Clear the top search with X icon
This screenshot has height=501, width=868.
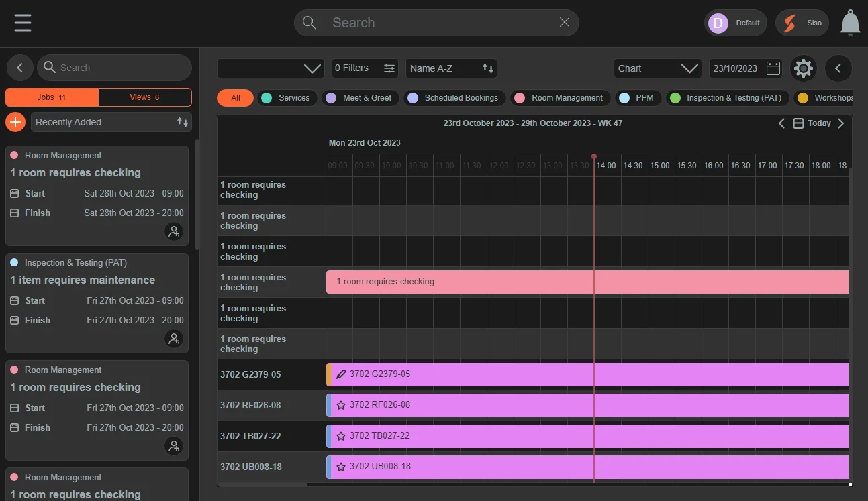point(565,23)
